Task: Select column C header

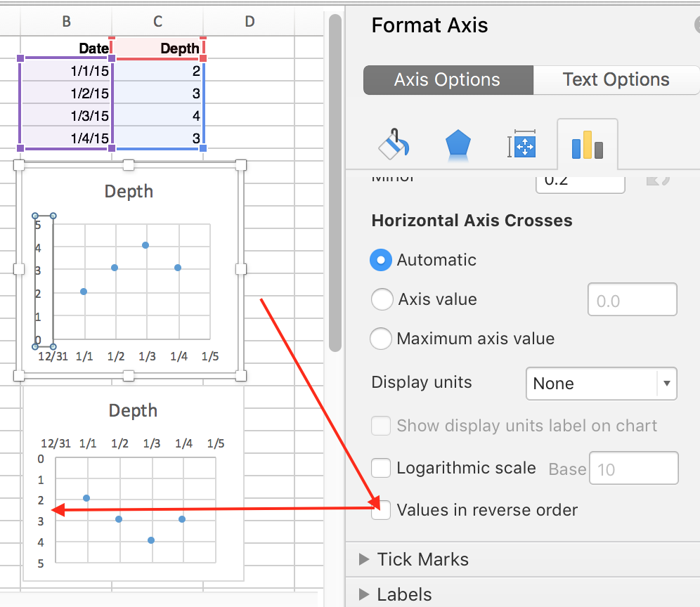Action: coord(158,21)
